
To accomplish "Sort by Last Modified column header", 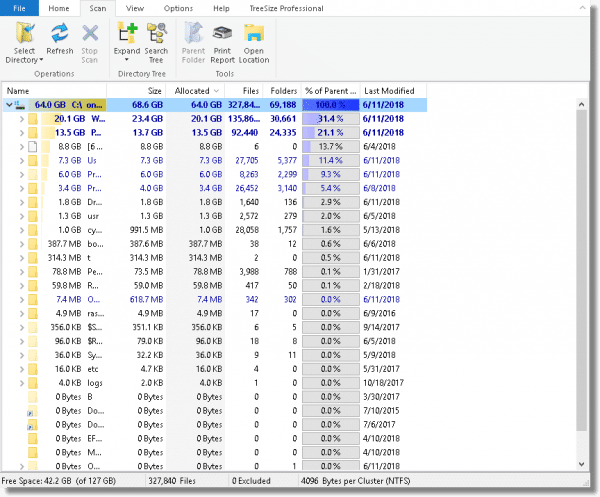I will [393, 91].
